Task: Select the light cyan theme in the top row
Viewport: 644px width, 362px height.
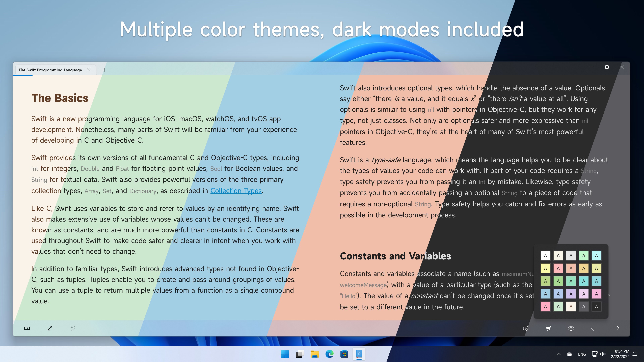Action: tap(596, 256)
